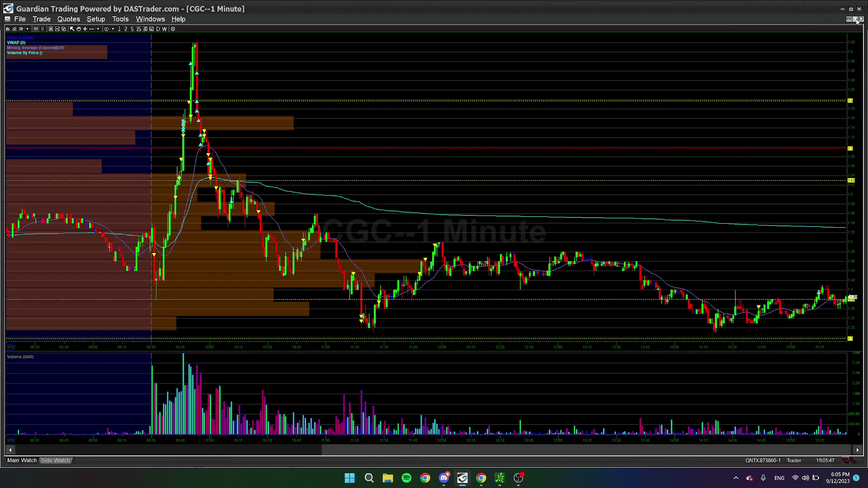The height and width of the screenshot is (488, 868).
Task: Click the VWAP (0) indicator label
Action: pyautogui.click(x=16, y=42)
